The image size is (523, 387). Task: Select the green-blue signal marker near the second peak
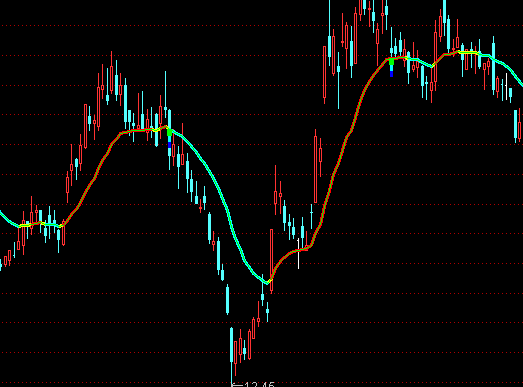(392, 68)
